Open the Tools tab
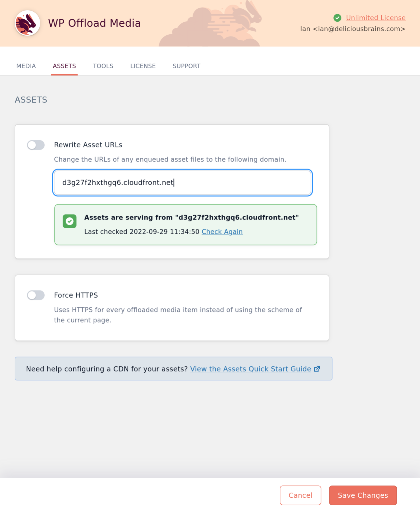The image size is (420, 513). [x=103, y=66]
